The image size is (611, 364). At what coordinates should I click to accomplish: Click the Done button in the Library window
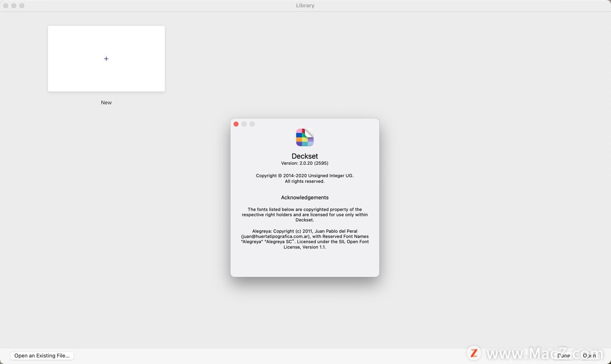(563, 356)
